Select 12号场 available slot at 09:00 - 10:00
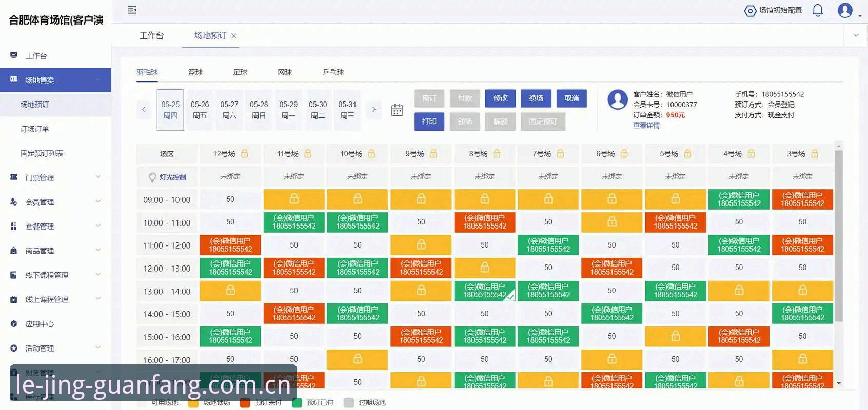Image resolution: width=868 pixels, height=410 pixels. (230, 199)
